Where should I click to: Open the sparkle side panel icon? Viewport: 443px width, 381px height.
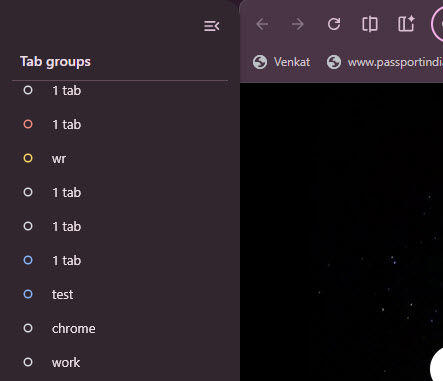(406, 24)
